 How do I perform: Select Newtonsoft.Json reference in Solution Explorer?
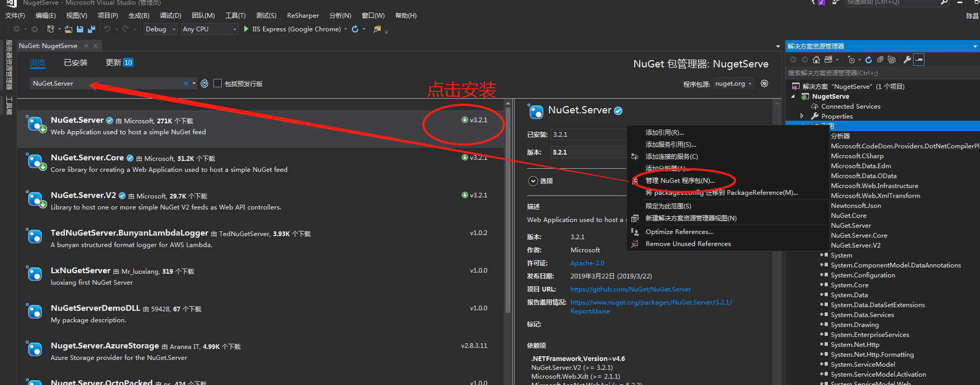[x=856, y=206]
